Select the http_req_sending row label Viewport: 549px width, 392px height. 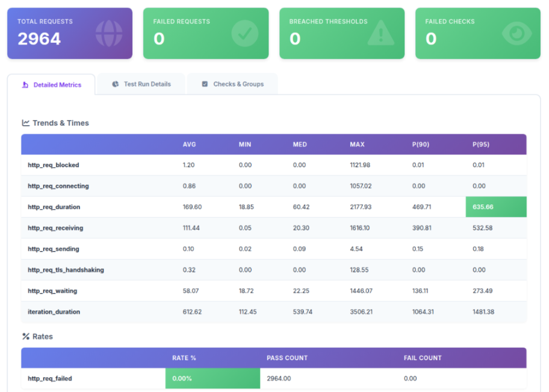53,249
